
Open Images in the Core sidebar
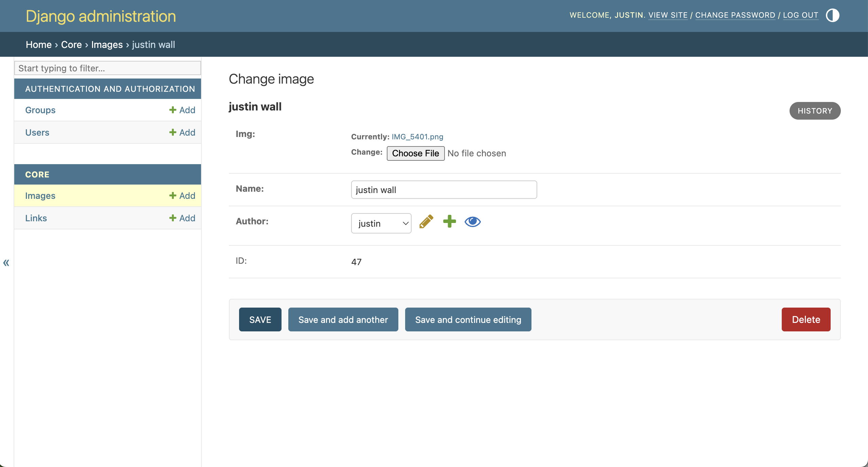pyautogui.click(x=40, y=196)
